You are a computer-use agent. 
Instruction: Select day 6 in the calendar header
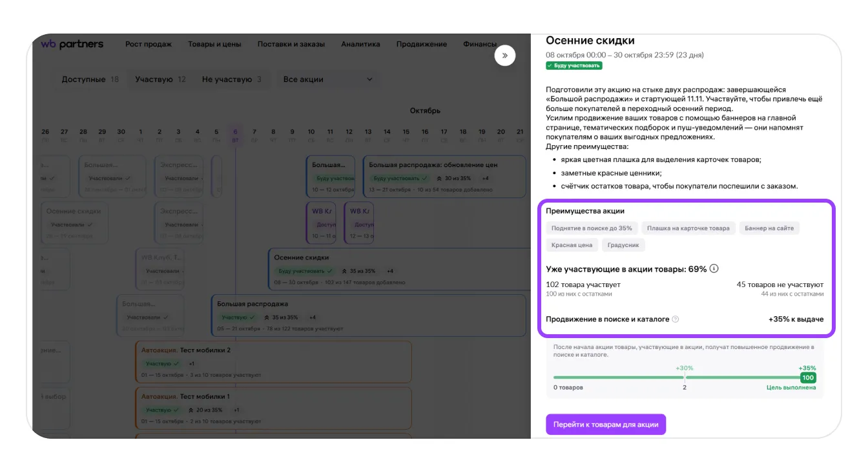[x=235, y=135]
